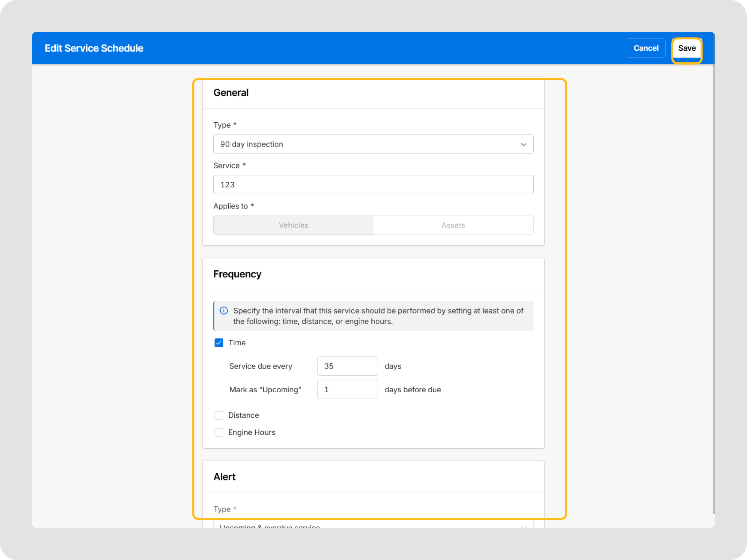Click the Time checkbox label text
747x560 pixels.
pos(237,343)
